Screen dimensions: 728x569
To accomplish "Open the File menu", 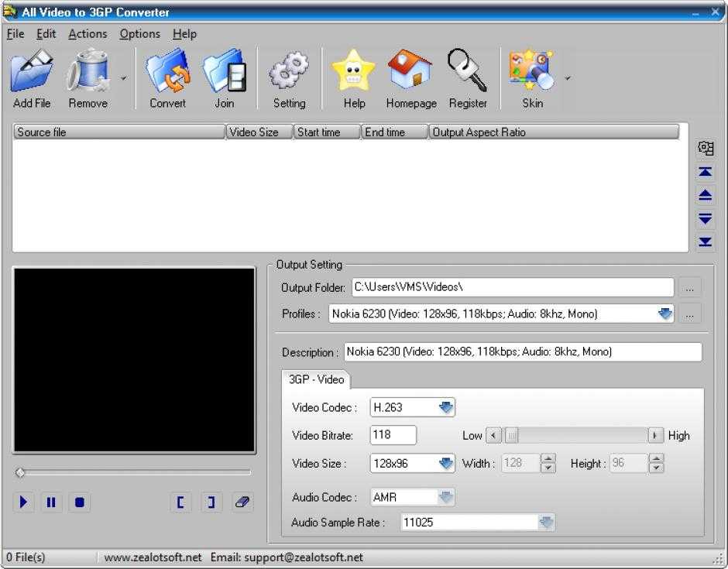I will tap(15, 34).
